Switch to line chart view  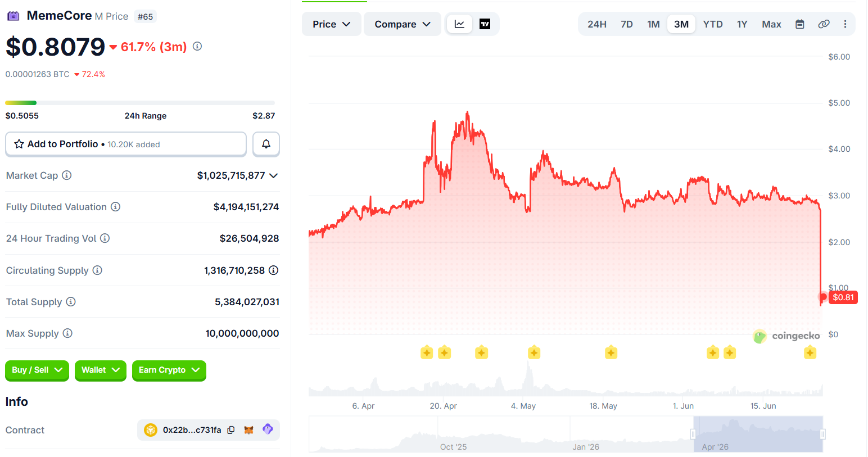[x=460, y=24]
